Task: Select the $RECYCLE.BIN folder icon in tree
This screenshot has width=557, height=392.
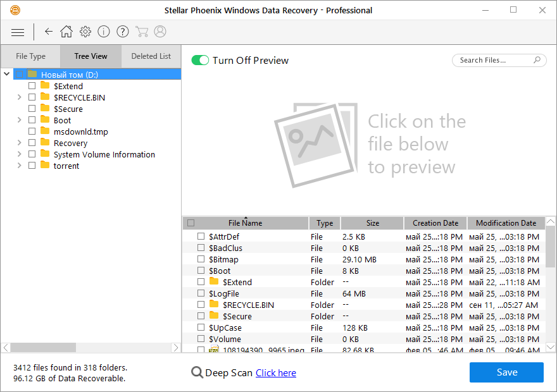Action: [x=45, y=97]
